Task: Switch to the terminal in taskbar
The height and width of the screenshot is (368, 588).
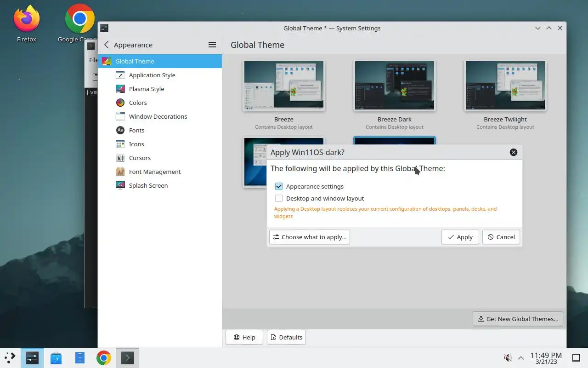Action: click(128, 357)
